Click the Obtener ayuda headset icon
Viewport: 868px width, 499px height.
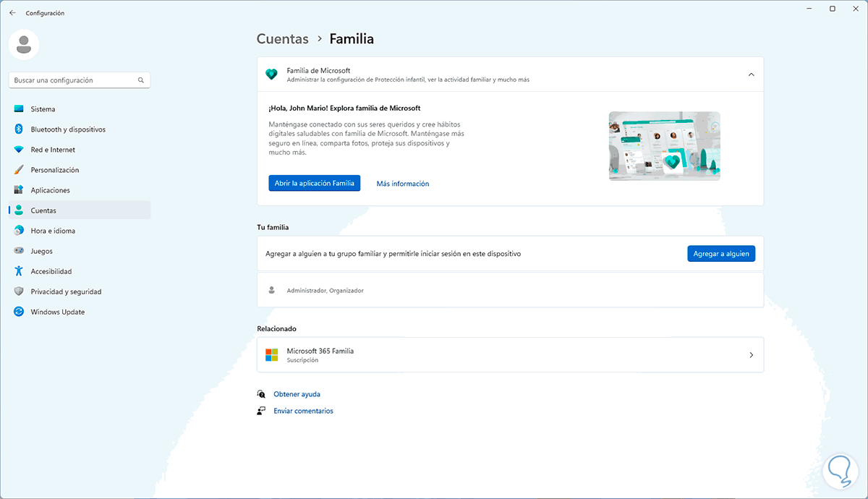(261, 394)
